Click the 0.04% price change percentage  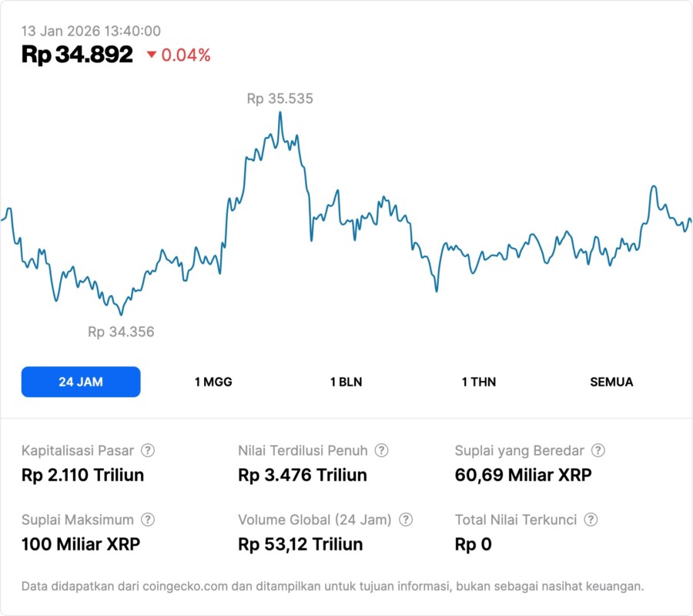(186, 55)
